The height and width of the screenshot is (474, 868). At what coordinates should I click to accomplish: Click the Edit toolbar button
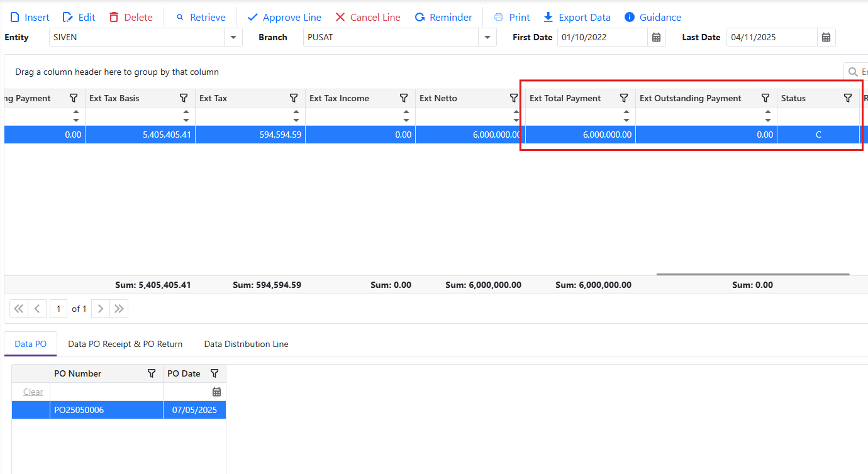(79, 18)
